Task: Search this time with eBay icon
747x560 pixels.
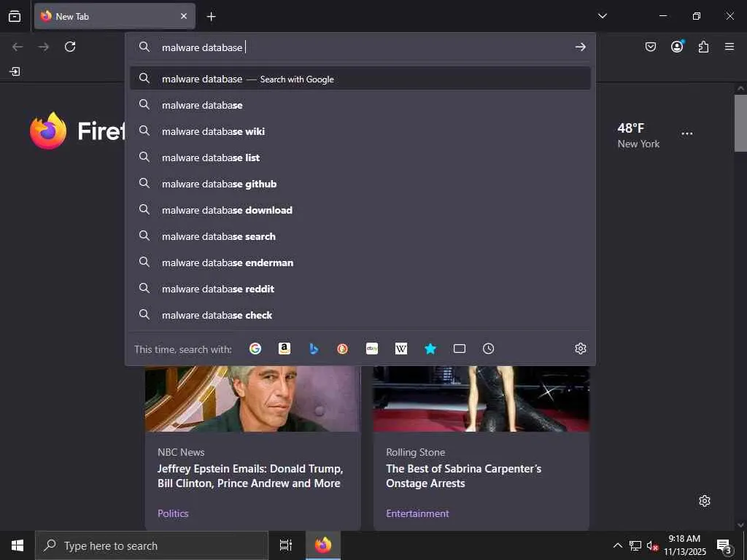Action: [372, 349]
